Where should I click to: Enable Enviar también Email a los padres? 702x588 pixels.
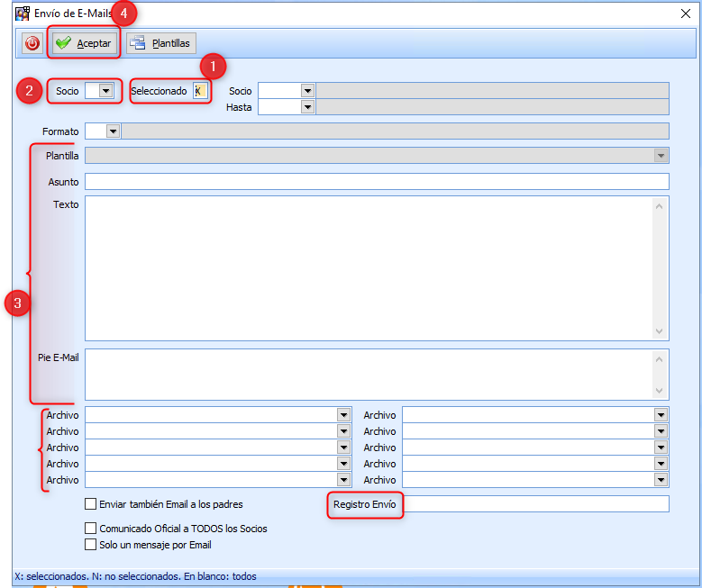tap(90, 504)
